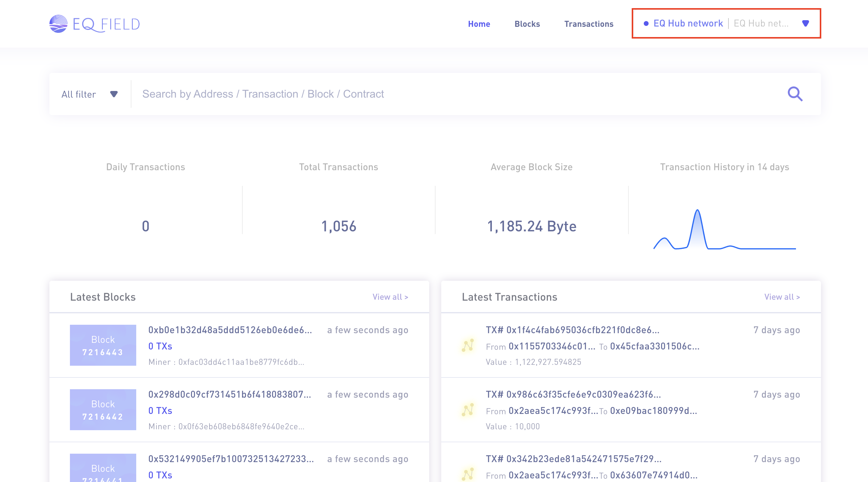Open block hash 0xb0e1b32d48a5ddd5126eb0e6de6
868x482 pixels.
point(230,330)
